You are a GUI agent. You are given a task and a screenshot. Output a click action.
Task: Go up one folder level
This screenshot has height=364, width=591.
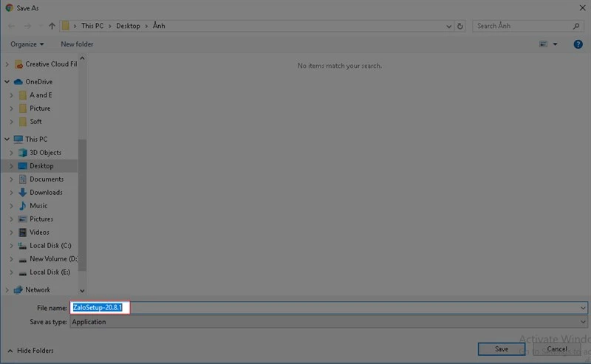52,26
